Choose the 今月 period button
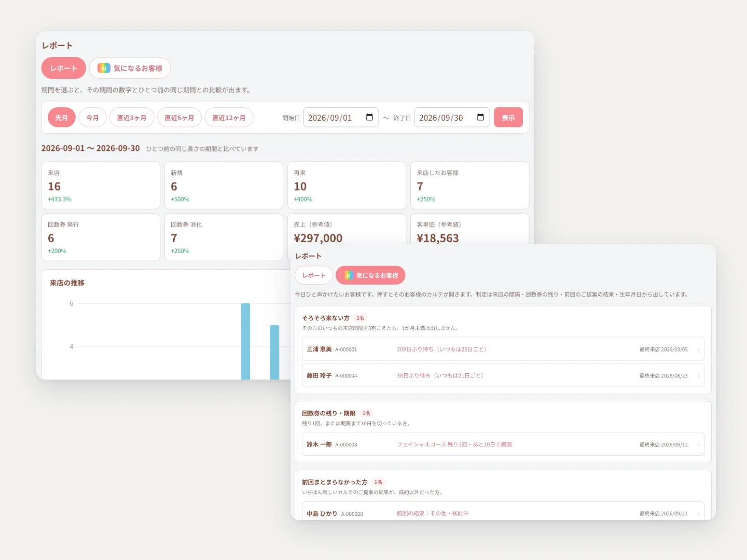Image resolution: width=747 pixels, height=560 pixels. pyautogui.click(x=92, y=118)
